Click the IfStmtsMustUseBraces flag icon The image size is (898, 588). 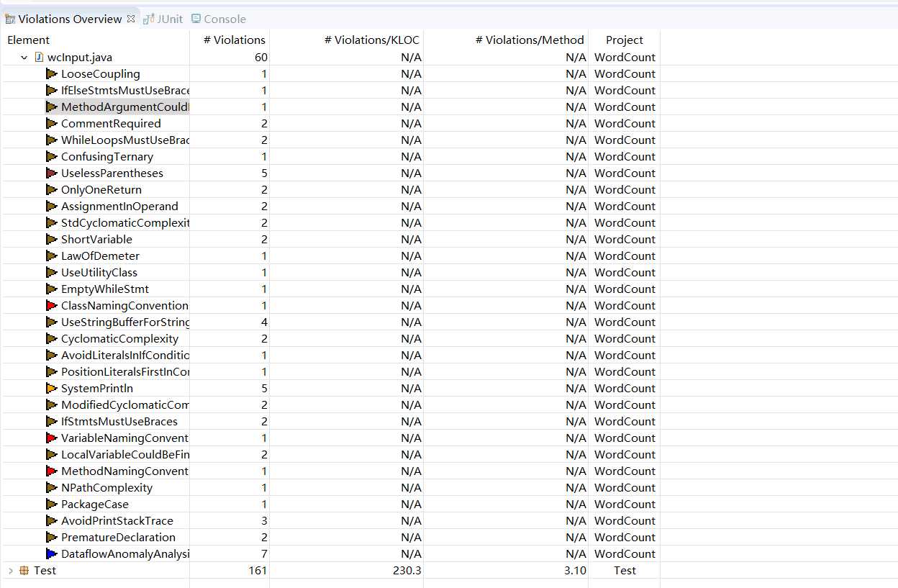point(51,422)
